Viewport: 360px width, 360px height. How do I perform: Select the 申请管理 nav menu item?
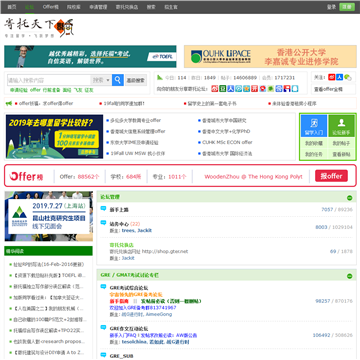(x=98, y=7)
